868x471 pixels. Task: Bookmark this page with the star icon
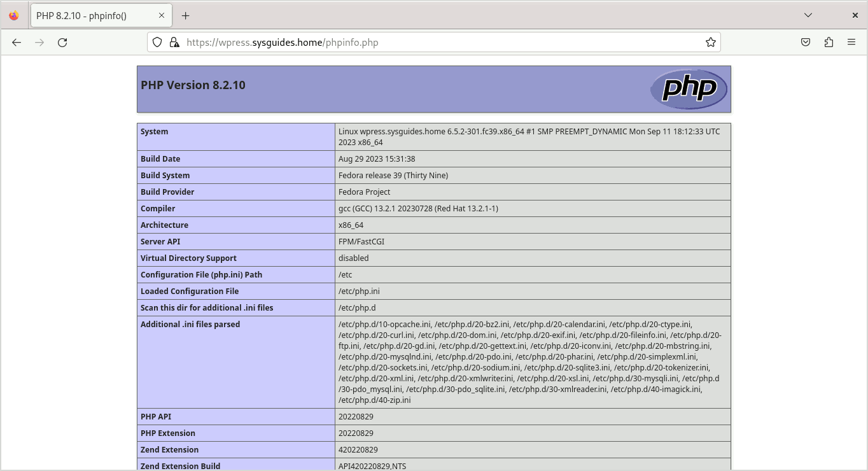pos(710,42)
